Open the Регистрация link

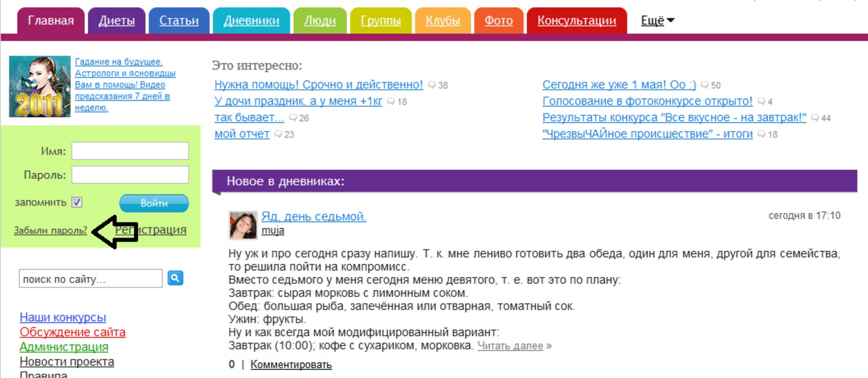(162, 230)
